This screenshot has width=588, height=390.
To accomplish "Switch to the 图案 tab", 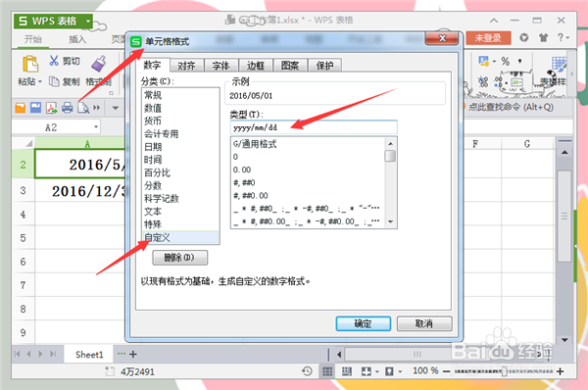I will pos(290,66).
